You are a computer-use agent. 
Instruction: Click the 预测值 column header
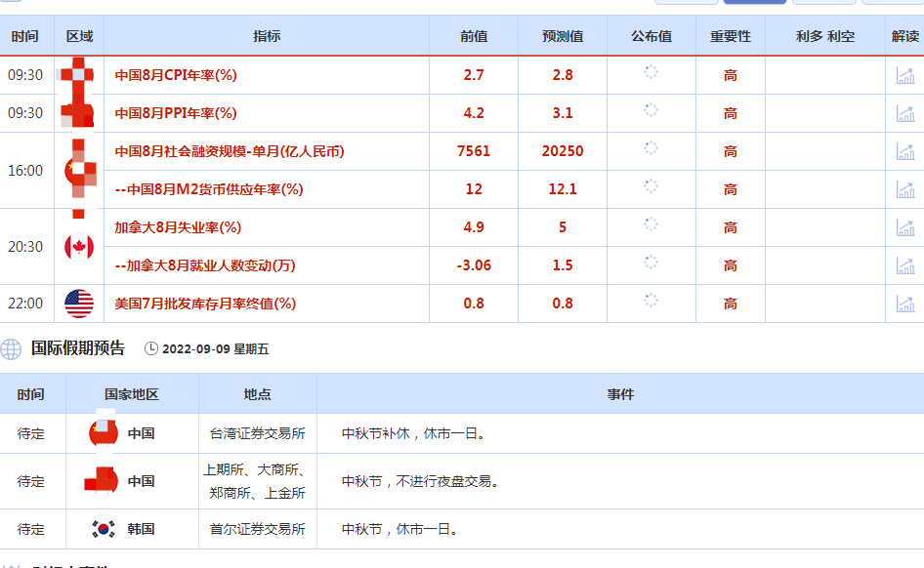563,36
